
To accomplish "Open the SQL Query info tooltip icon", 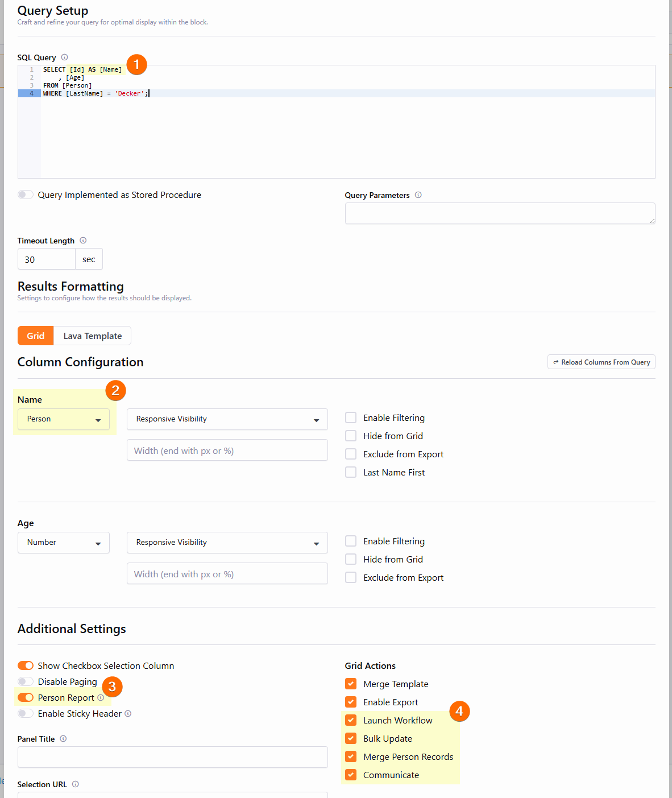I will pos(64,57).
